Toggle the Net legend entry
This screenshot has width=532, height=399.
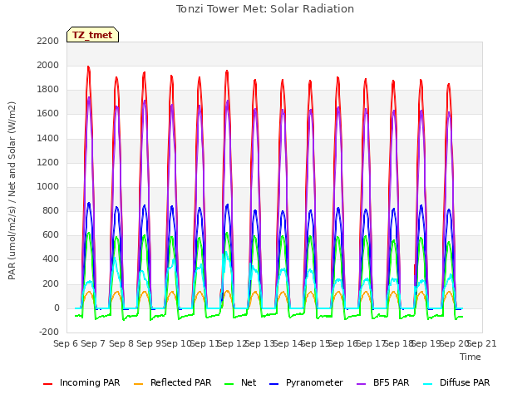pos(240,382)
